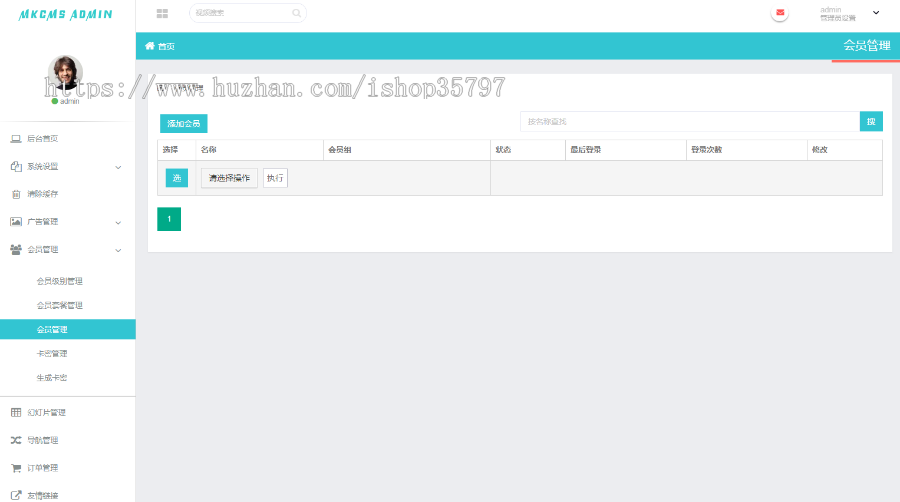The width and height of the screenshot is (900, 502).
Task: Click the 幻灯片管理 table icon
Action: pyautogui.click(x=16, y=412)
